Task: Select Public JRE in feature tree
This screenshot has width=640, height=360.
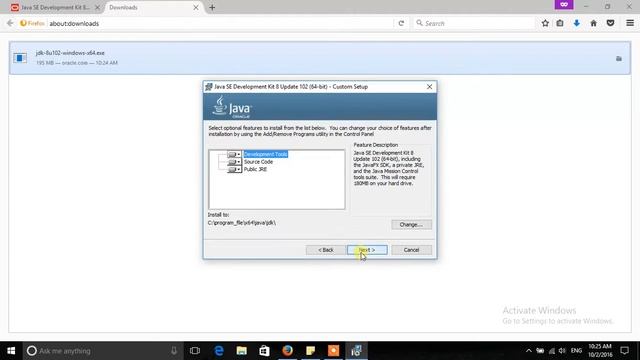Action: pos(255,169)
